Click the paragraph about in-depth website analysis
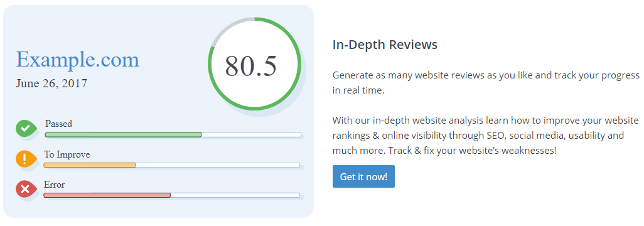Viewport: 644px width, 226px height. (485, 136)
